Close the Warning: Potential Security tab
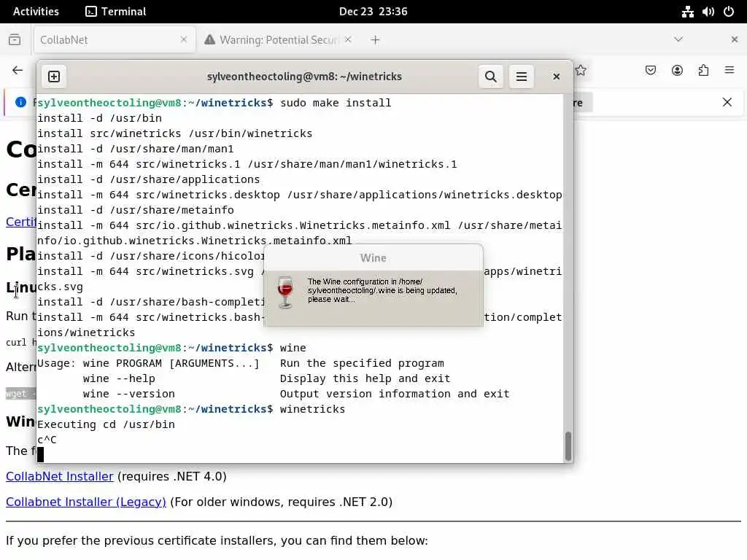747x560 pixels. click(348, 39)
